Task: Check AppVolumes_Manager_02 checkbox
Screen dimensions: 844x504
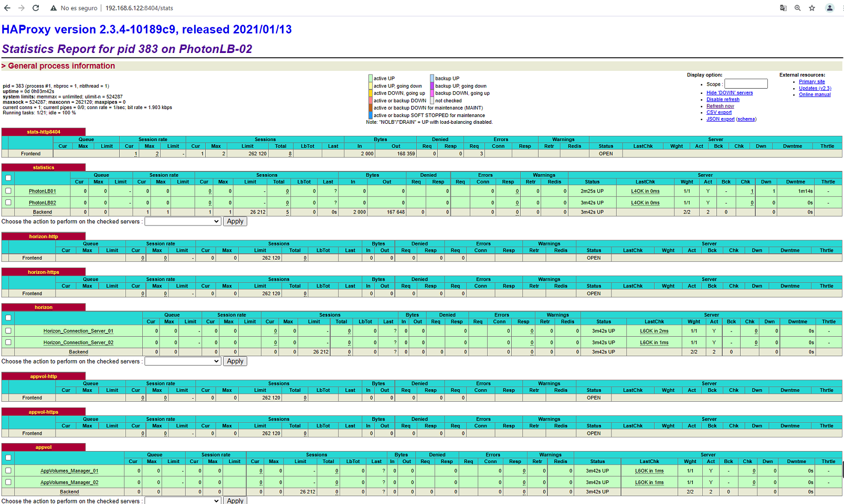Action: coord(8,482)
